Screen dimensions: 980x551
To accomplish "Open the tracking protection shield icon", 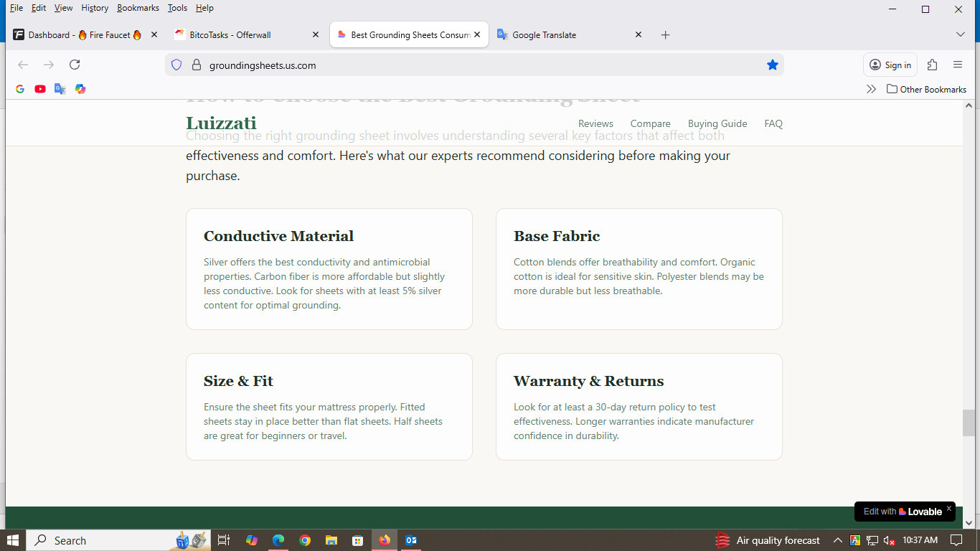I will 176,65.
